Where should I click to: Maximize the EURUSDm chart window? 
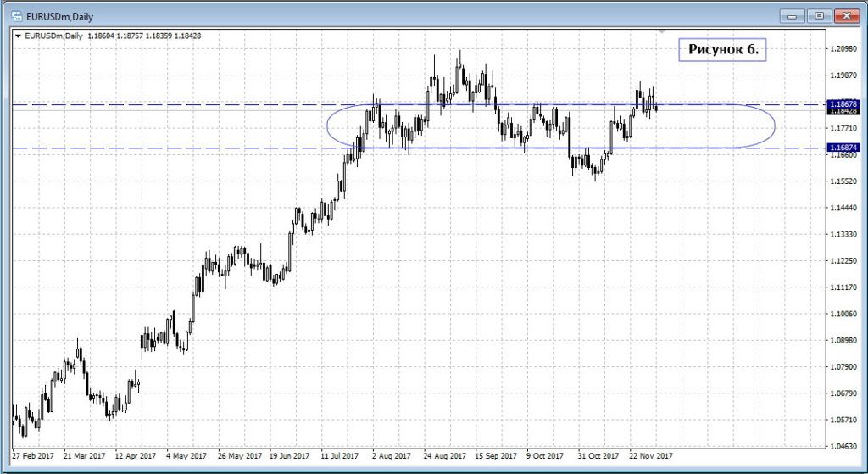click(x=819, y=14)
